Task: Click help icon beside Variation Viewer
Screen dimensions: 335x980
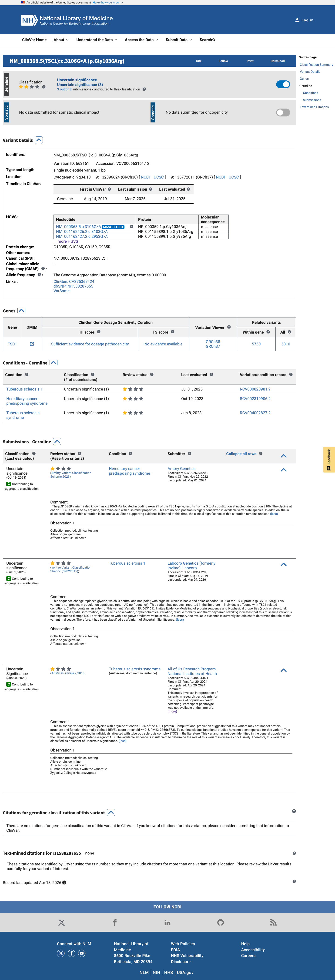Action: (229, 327)
